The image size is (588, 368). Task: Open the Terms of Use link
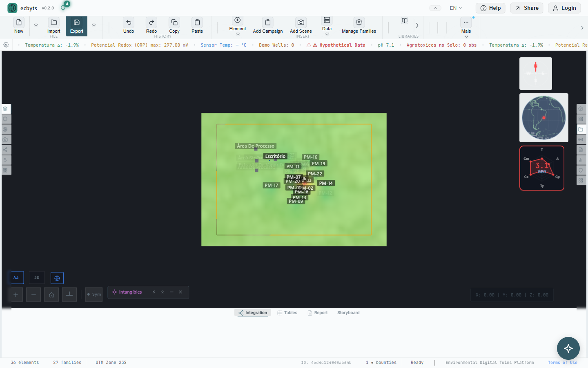tap(562, 363)
